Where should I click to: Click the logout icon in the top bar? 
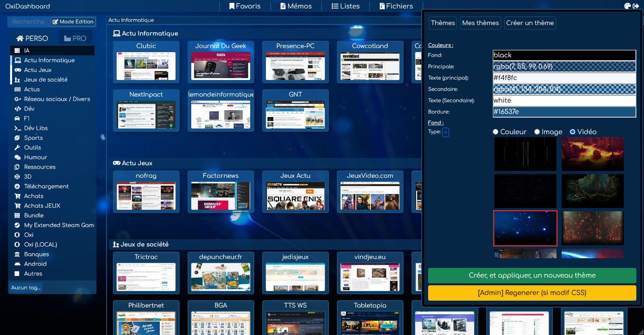tap(636, 6)
